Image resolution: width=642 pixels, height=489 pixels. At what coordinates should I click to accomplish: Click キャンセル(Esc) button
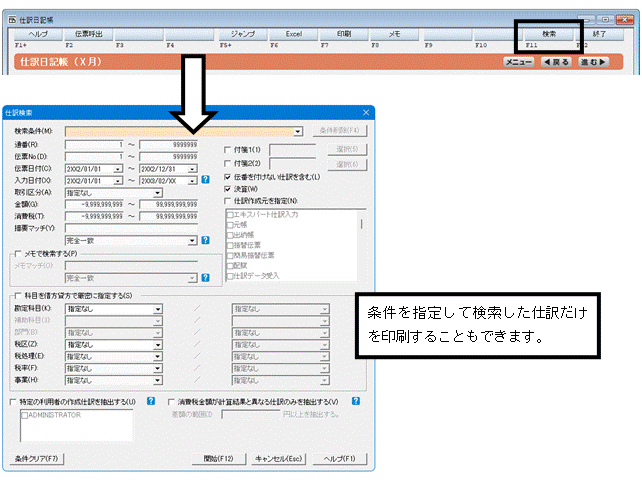(278, 458)
